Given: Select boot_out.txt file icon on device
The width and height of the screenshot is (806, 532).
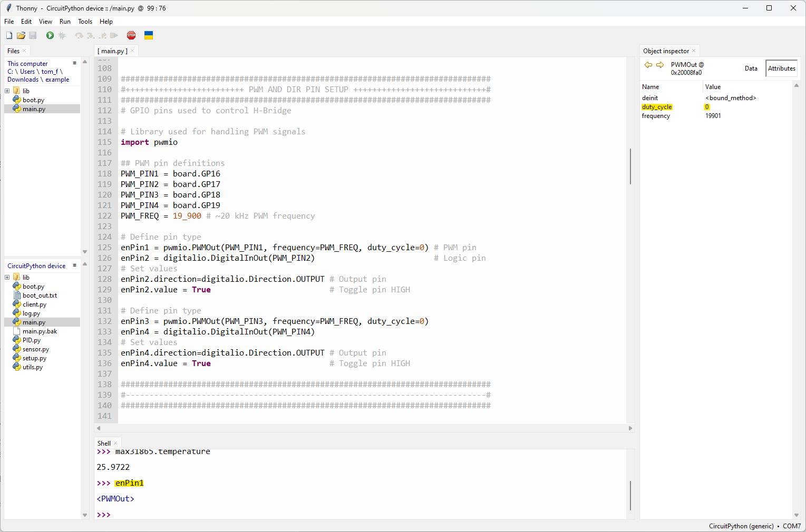Looking at the screenshot, I should 17,295.
